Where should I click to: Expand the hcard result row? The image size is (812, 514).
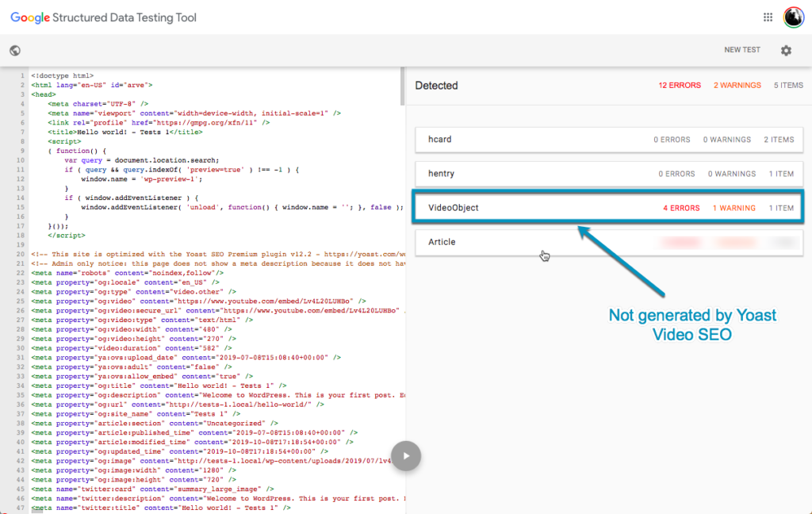pos(609,140)
